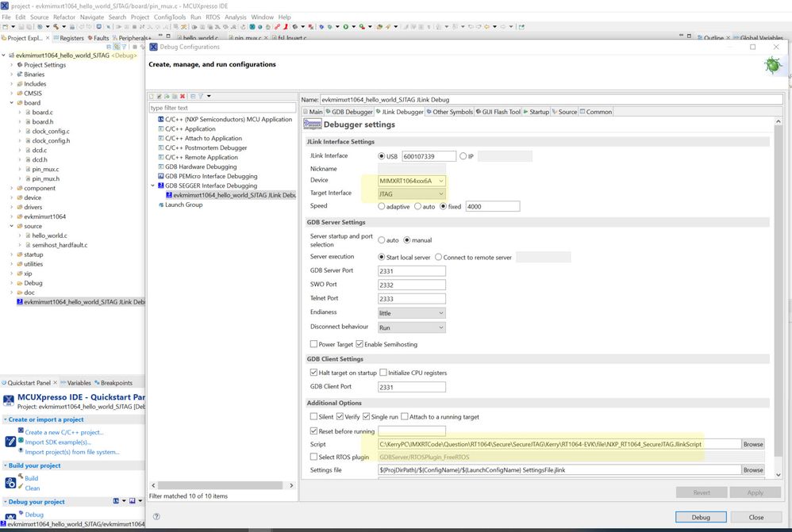Click Import SDK example(s) link

(58, 442)
